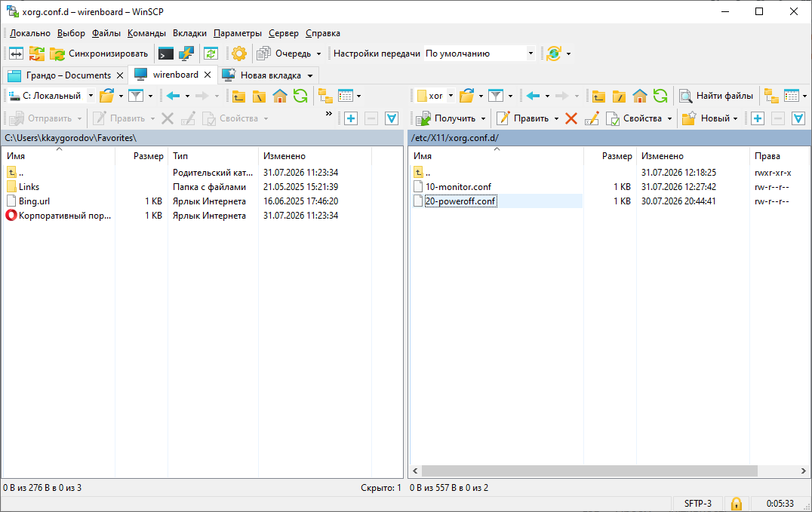Click local panel selection filter V icon
The height and width of the screenshot is (512, 812).
(x=392, y=118)
